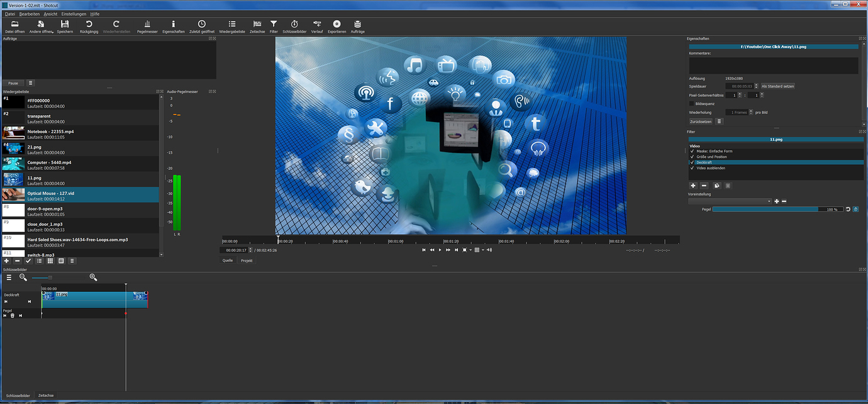Viewport: 868px width, 404px height.
Task: Reset Pegel value to default
Action: coord(848,210)
